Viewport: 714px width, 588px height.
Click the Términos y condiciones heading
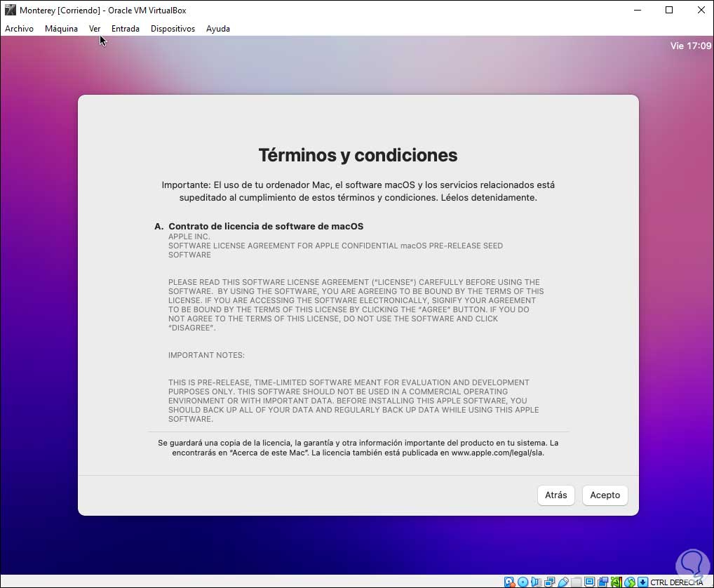358,155
